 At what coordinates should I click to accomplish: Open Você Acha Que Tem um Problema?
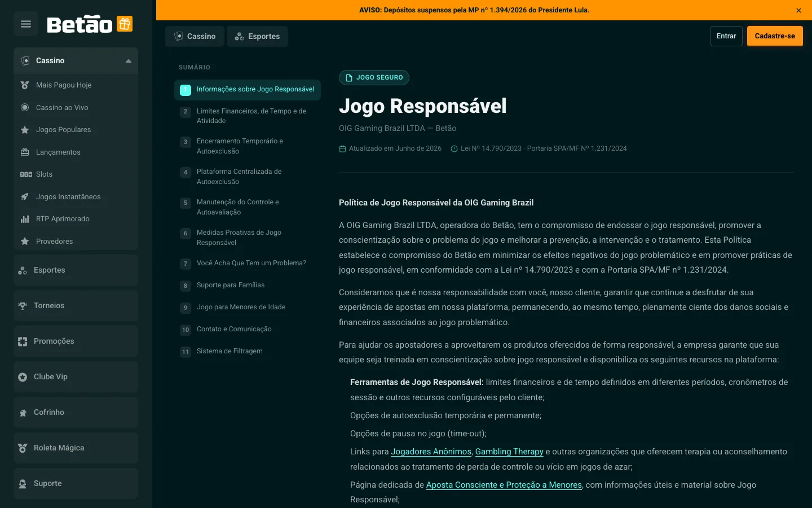coord(247,263)
